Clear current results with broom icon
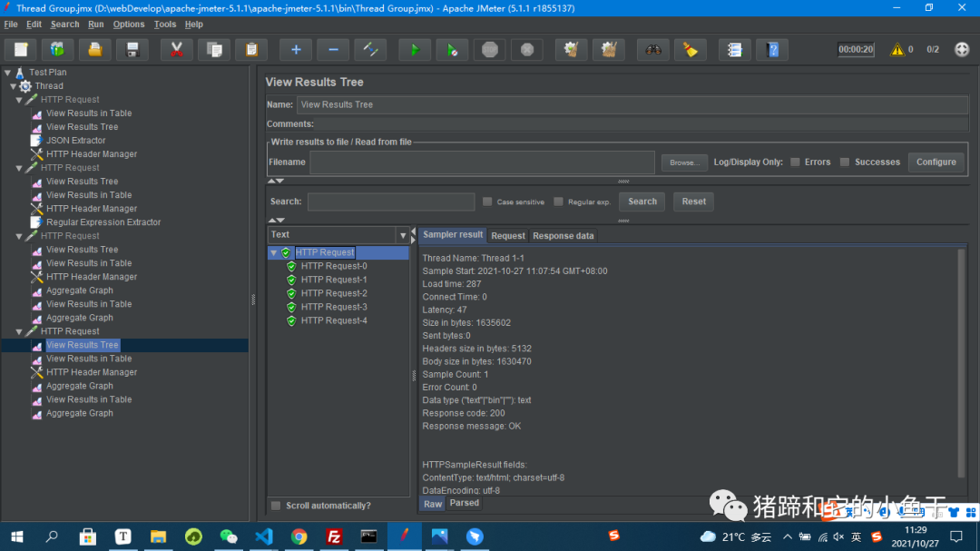Screen dimensions: 980x551 (x=572, y=49)
